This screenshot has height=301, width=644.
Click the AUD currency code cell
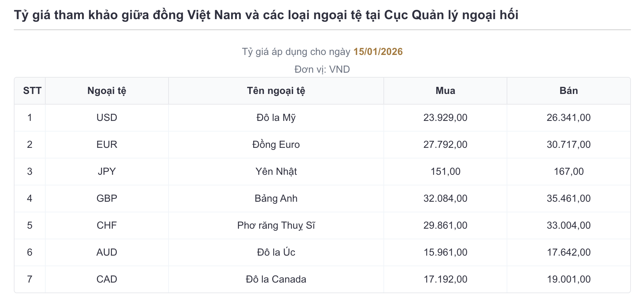[x=107, y=252]
